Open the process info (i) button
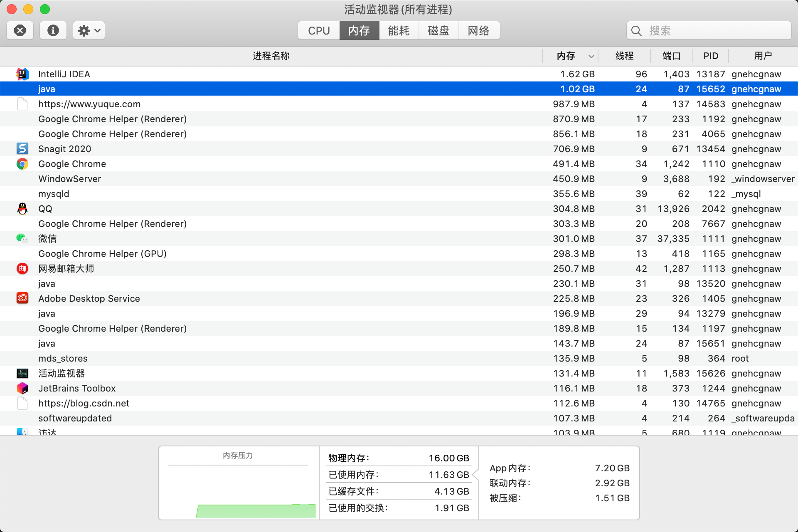The width and height of the screenshot is (798, 532). pyautogui.click(x=53, y=30)
